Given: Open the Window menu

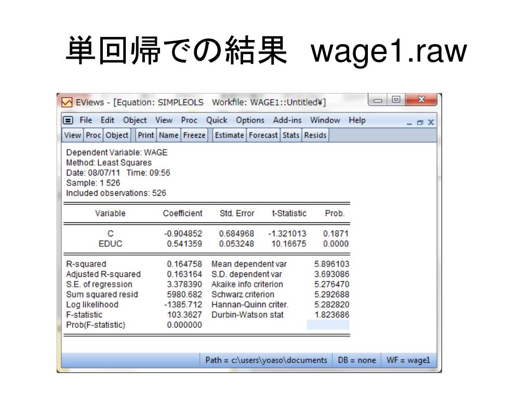Looking at the screenshot, I should click(325, 120).
